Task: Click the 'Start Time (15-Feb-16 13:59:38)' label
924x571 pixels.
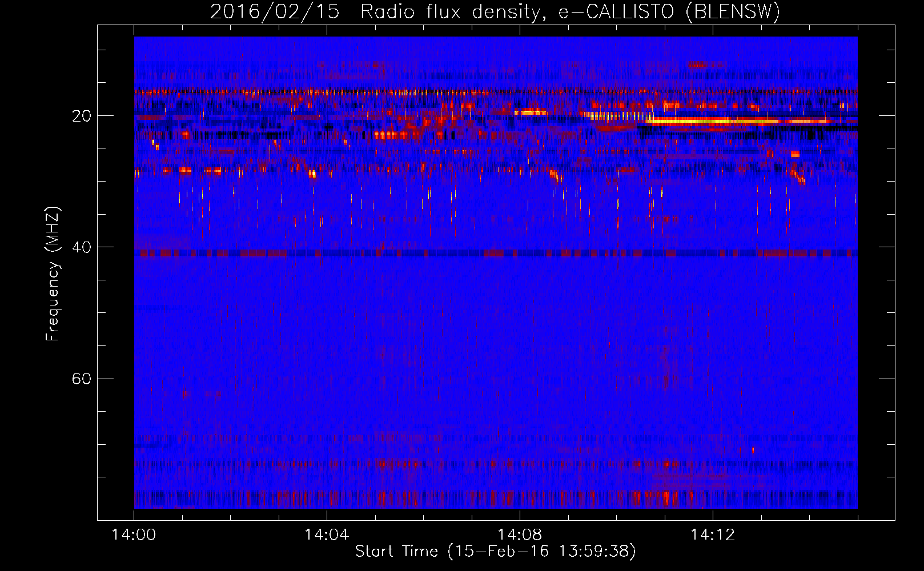Action: point(495,552)
